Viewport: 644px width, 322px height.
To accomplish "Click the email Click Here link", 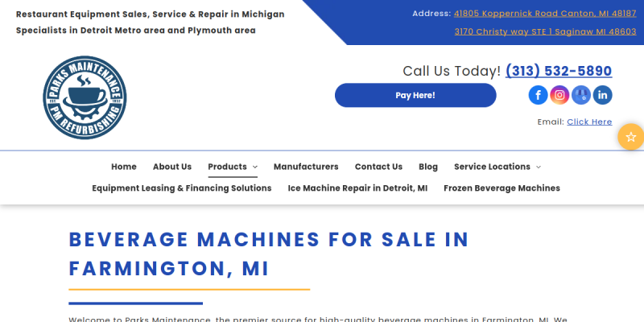I will coord(589,122).
